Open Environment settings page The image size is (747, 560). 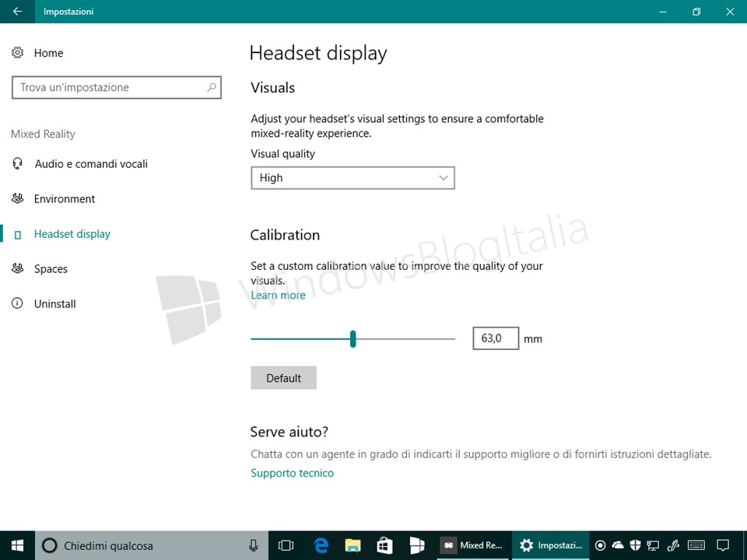coord(65,199)
